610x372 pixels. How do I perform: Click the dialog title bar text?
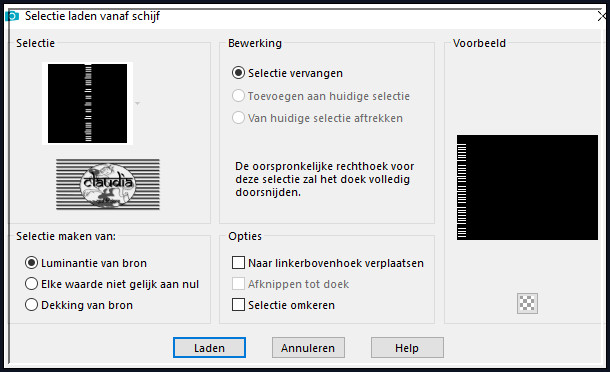coord(92,16)
